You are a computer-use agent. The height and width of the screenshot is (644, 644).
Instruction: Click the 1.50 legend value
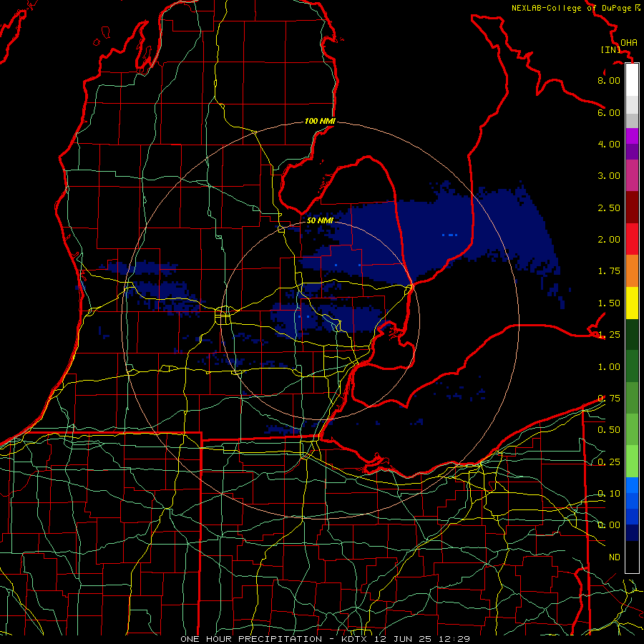609,303
